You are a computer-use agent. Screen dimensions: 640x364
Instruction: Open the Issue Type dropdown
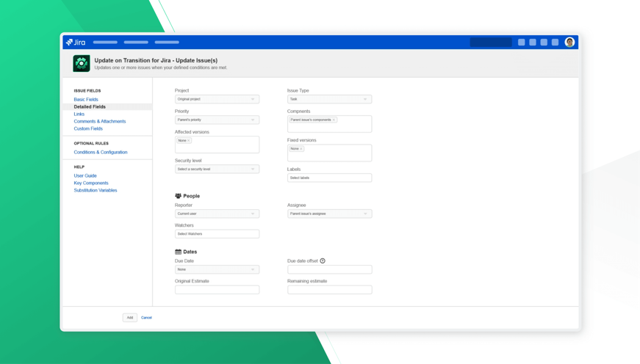329,99
